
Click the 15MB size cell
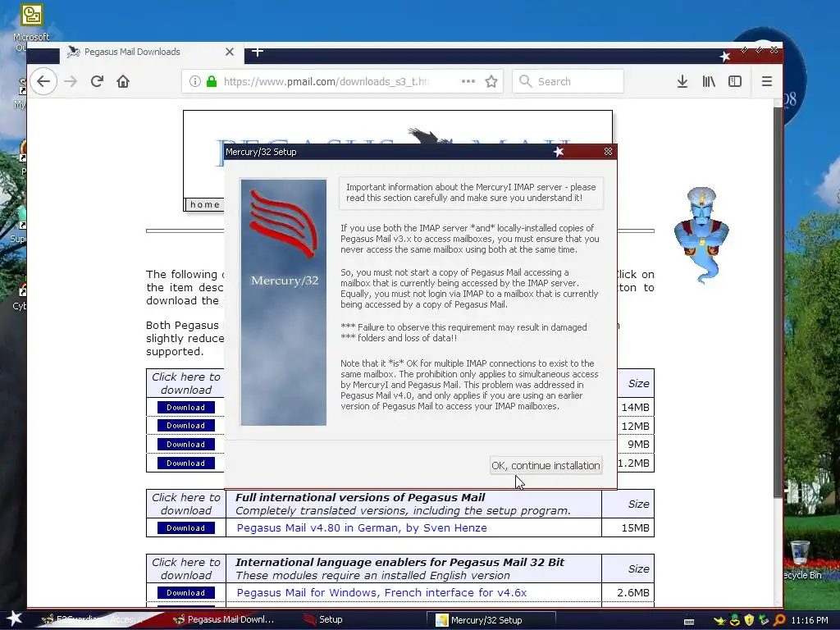coord(628,527)
